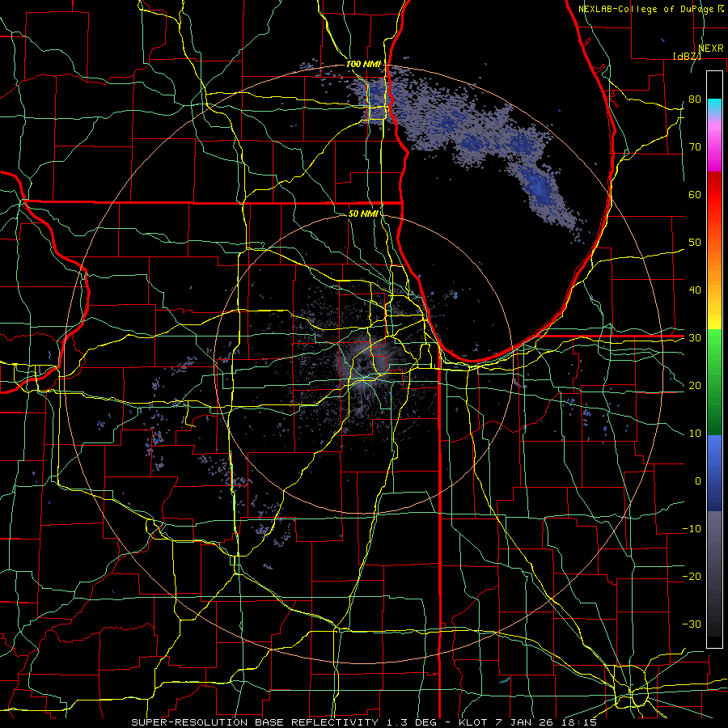Image resolution: width=728 pixels, height=728 pixels.
Task: Click the 60 dBZ scale label
Action: 695,194
